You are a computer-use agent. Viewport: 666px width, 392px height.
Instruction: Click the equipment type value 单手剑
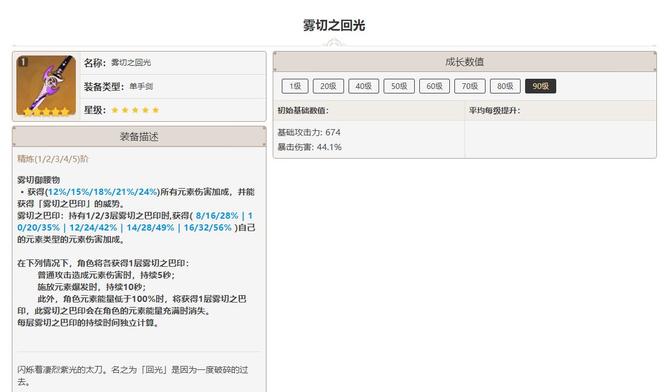[x=141, y=86]
